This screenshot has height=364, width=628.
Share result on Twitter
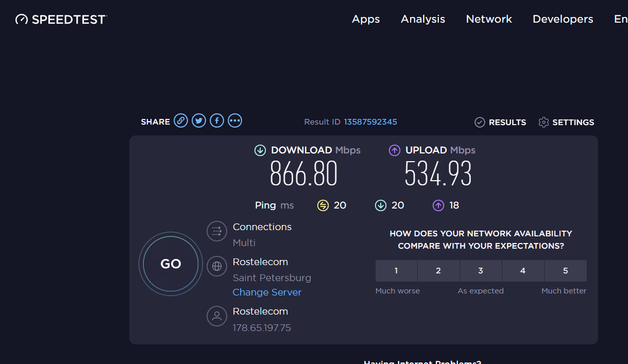(199, 121)
